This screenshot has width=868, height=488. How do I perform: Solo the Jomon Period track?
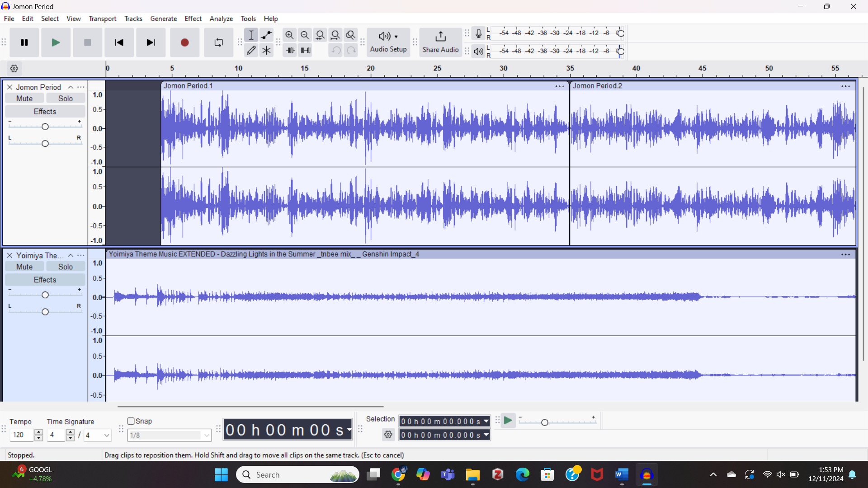click(x=66, y=99)
